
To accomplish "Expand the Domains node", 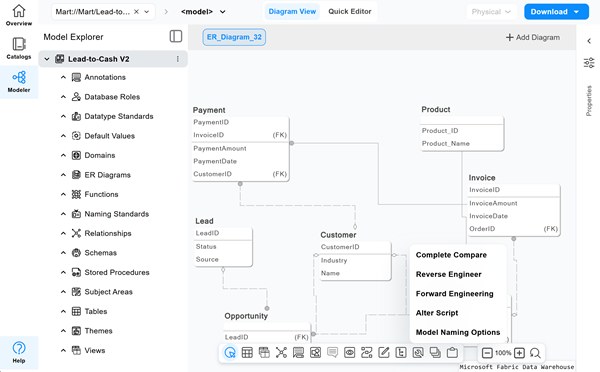I will point(63,155).
